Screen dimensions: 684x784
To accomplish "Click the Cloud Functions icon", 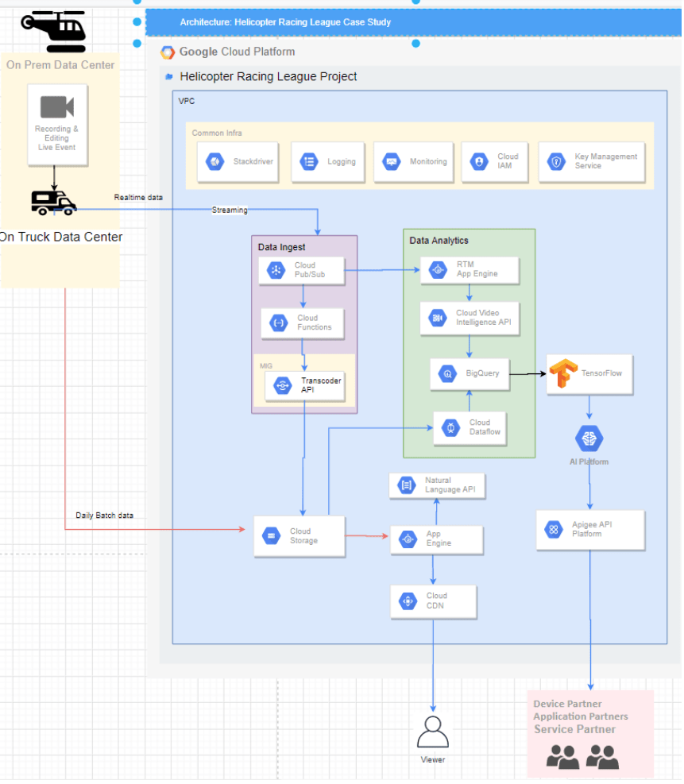I will tap(279, 322).
